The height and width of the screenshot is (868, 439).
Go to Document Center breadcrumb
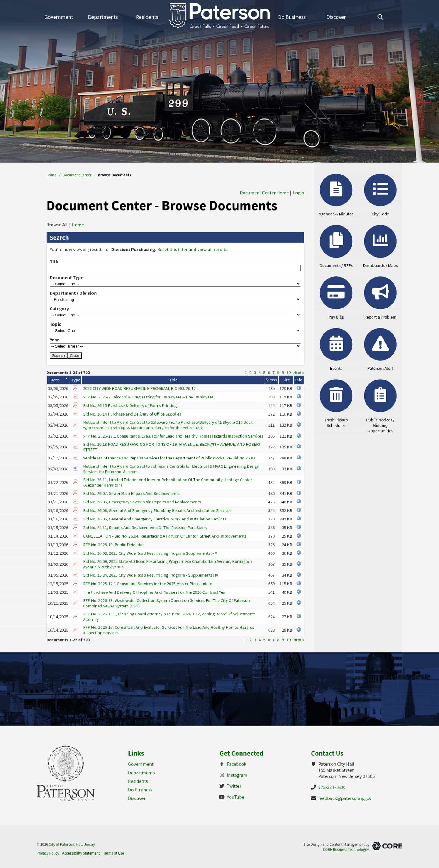pyautogui.click(x=77, y=175)
